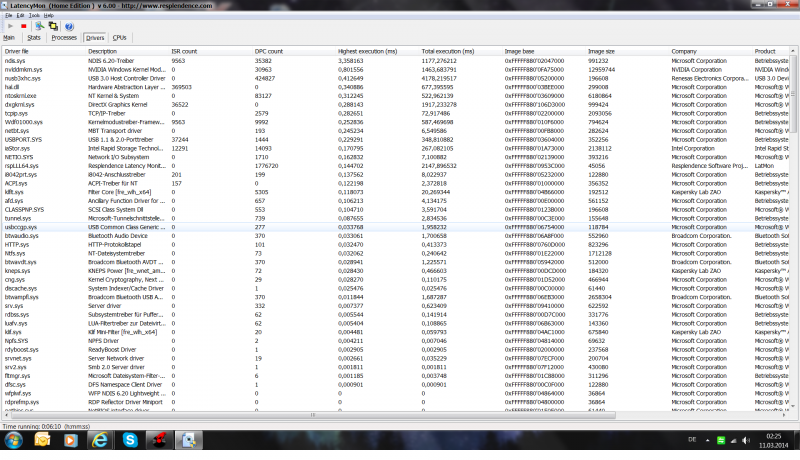Open Outlook from the taskbar
This screenshot has width=800, height=460.
pos(42,440)
